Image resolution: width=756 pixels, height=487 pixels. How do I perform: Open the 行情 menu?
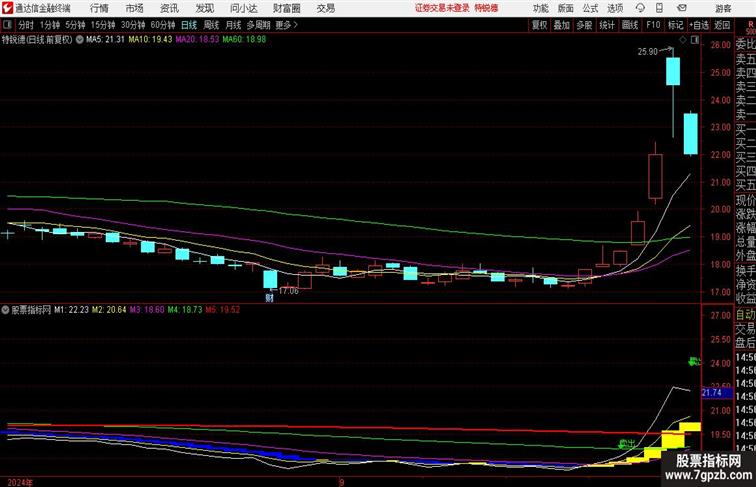coord(99,8)
